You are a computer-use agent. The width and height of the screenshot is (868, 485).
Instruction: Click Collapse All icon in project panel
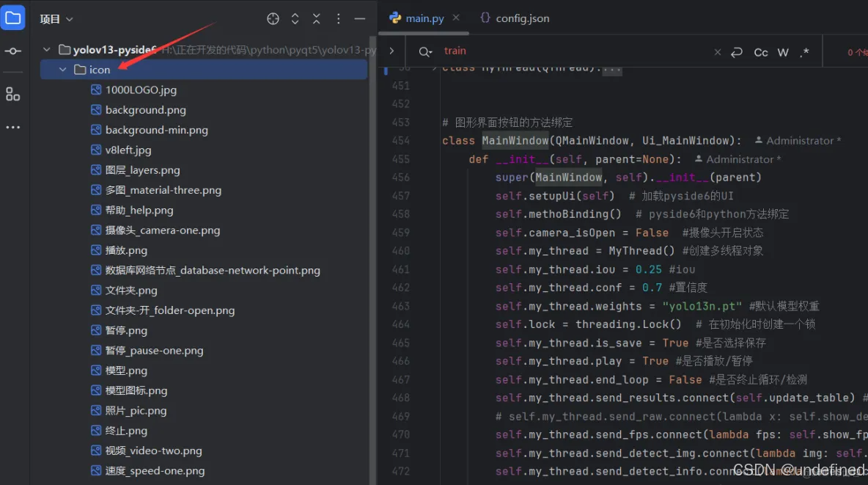[317, 19]
